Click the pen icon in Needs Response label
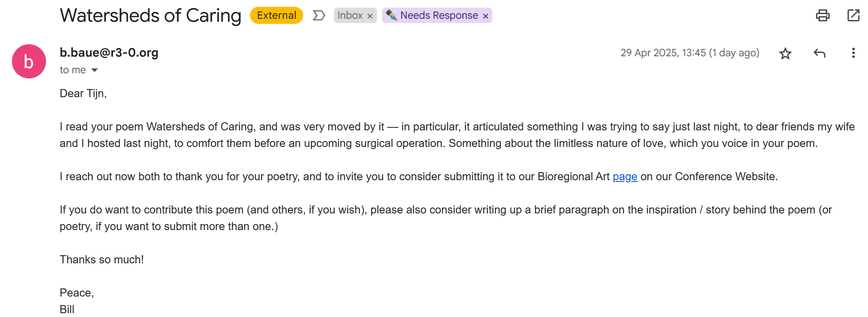 pyautogui.click(x=391, y=15)
